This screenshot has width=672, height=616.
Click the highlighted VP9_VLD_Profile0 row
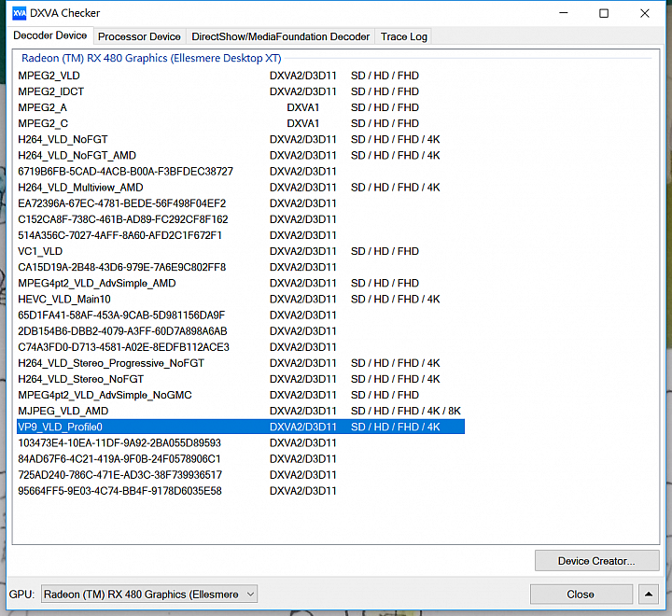coord(241,427)
